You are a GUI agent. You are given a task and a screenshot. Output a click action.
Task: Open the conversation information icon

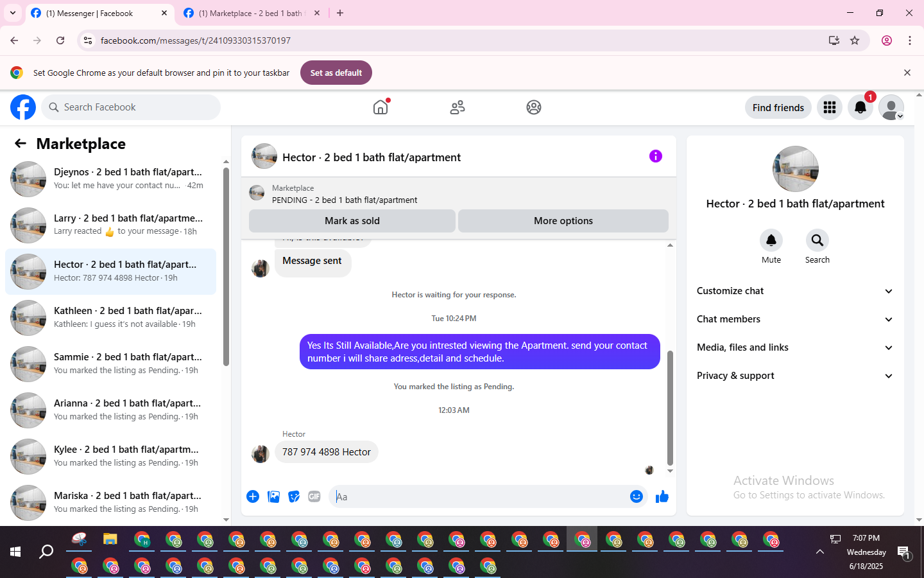655,156
